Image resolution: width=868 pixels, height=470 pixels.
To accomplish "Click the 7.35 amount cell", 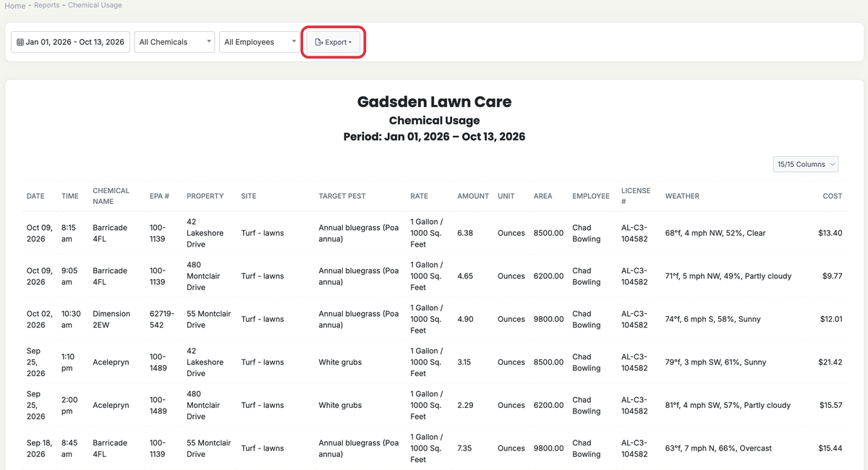I will [464, 448].
